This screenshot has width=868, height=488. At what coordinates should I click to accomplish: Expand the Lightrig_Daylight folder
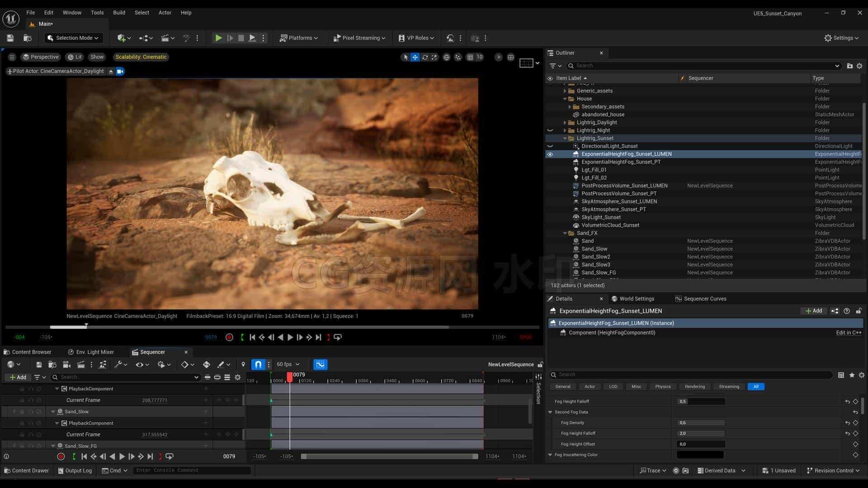[565, 123]
